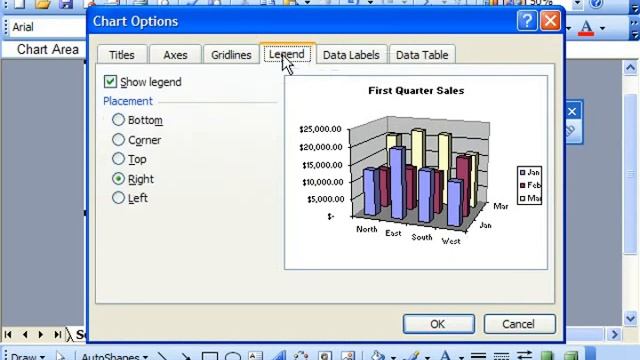The image size is (640, 360).
Task: Open the Line Style options
Action: 478,356
